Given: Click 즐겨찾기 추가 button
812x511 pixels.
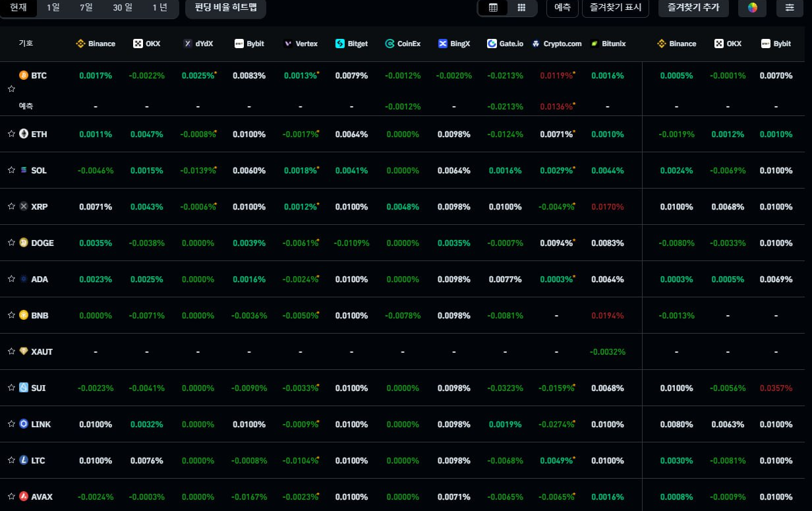Looking at the screenshot, I should point(693,8).
